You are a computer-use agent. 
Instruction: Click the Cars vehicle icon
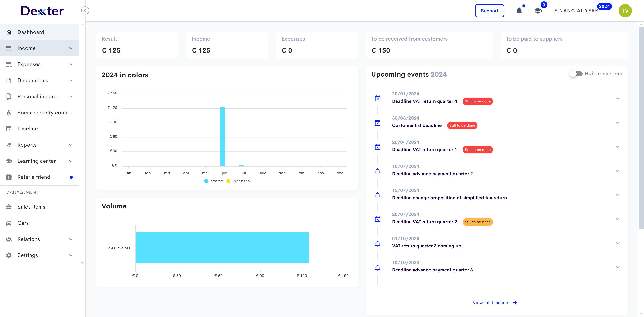pos(9,223)
